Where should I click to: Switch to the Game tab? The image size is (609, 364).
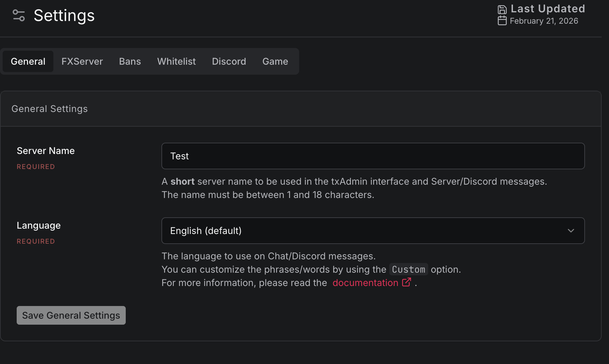pyautogui.click(x=275, y=61)
